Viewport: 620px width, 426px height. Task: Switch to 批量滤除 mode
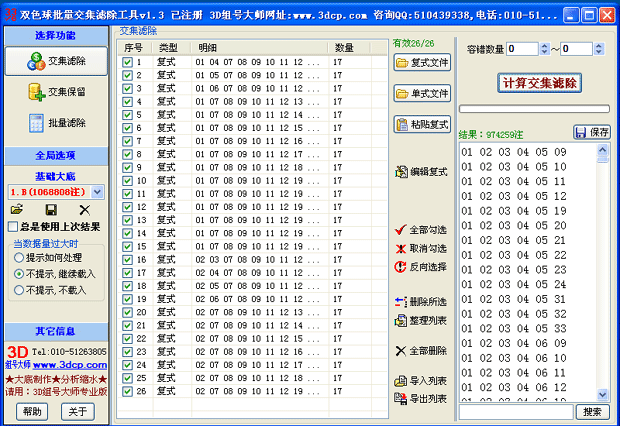[55, 123]
